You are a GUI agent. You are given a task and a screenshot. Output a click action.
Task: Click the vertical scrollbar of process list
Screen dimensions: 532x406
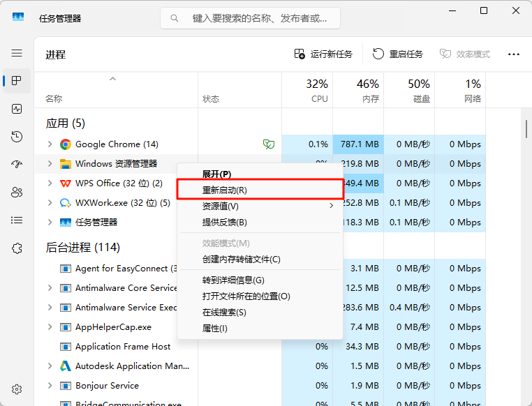[x=525, y=129]
